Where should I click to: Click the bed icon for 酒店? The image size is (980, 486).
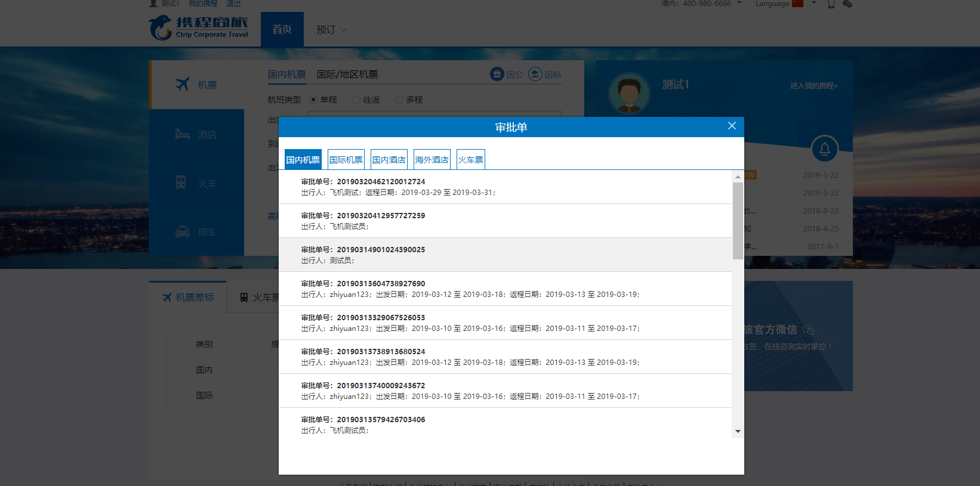click(x=182, y=134)
